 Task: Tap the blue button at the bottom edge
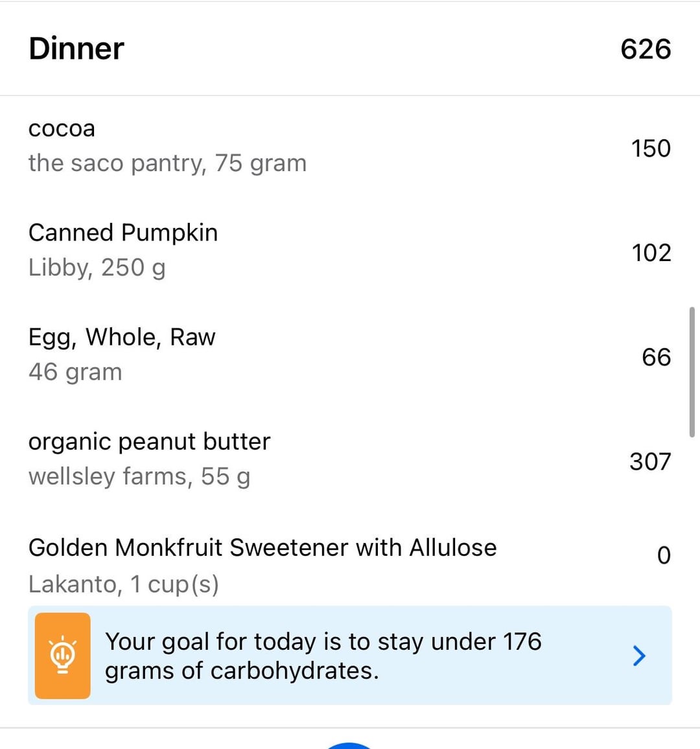click(x=349, y=745)
